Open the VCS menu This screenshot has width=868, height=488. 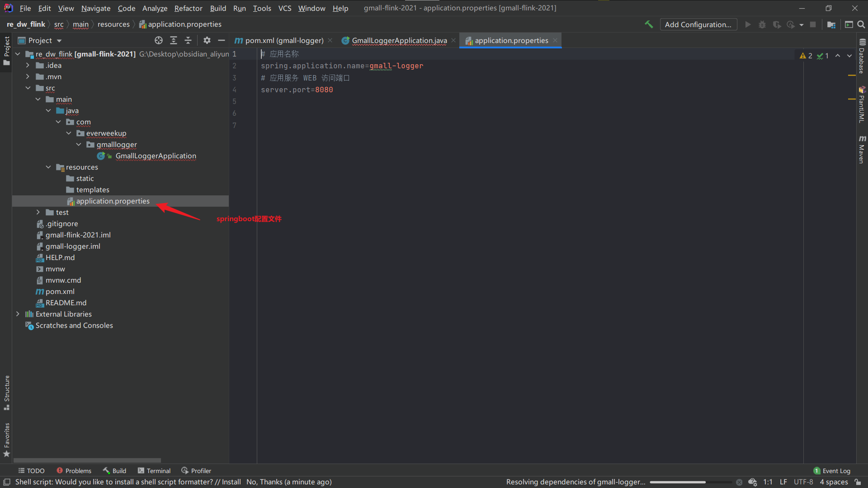point(285,8)
